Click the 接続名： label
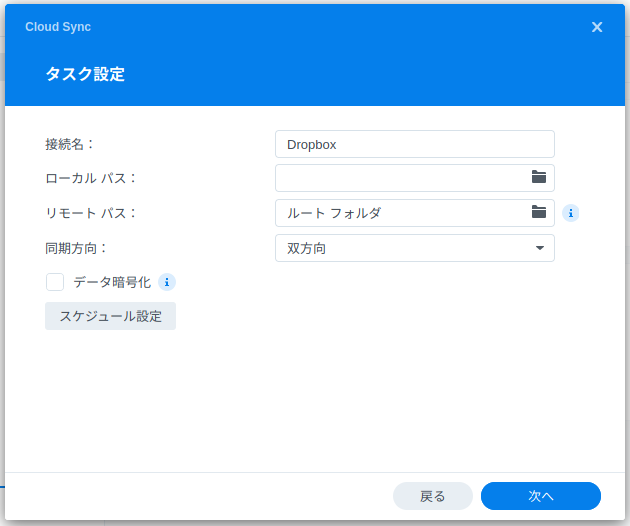Image resolution: width=630 pixels, height=526 pixels. tap(70, 144)
